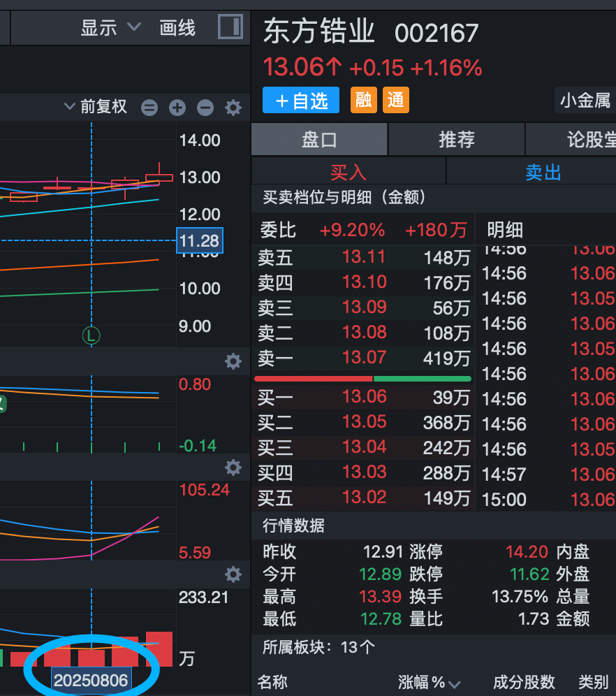Image resolution: width=616 pixels, height=696 pixels.
Task: Switch to the 论股堂 tab
Action: click(571, 139)
